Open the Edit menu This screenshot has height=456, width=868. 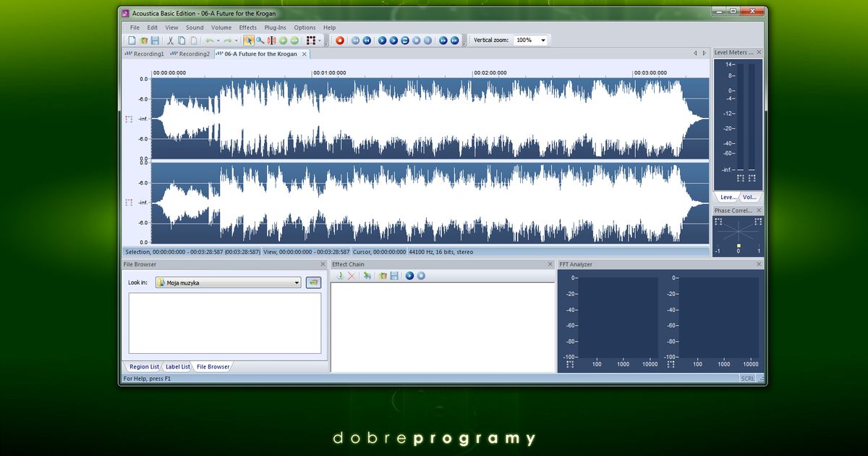(153, 28)
